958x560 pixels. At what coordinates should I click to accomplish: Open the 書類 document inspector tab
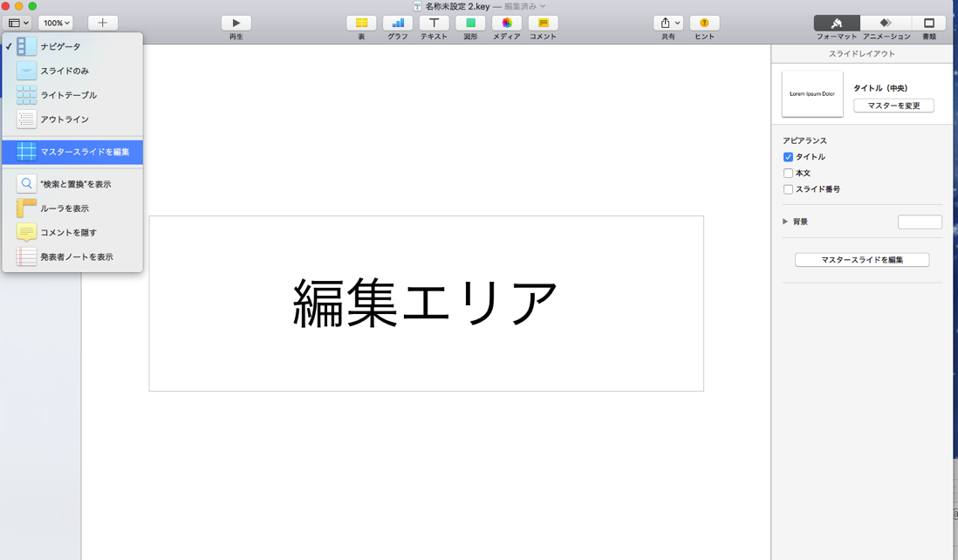pyautogui.click(x=929, y=24)
